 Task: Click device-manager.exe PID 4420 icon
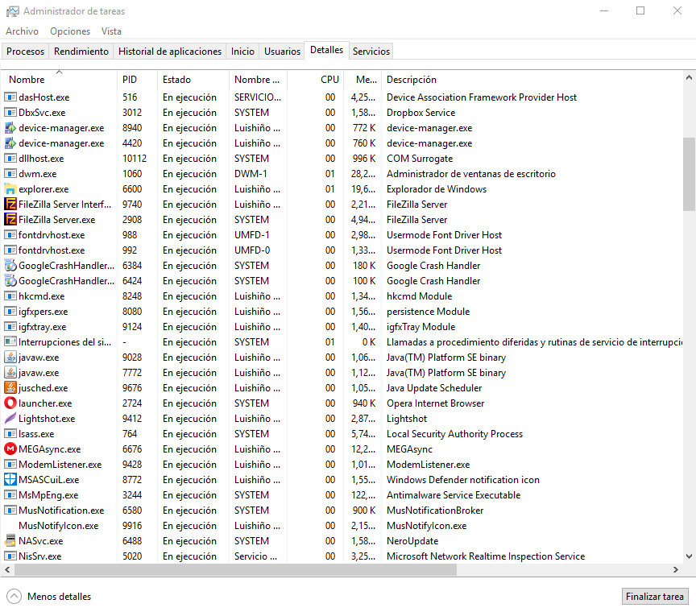(10, 143)
